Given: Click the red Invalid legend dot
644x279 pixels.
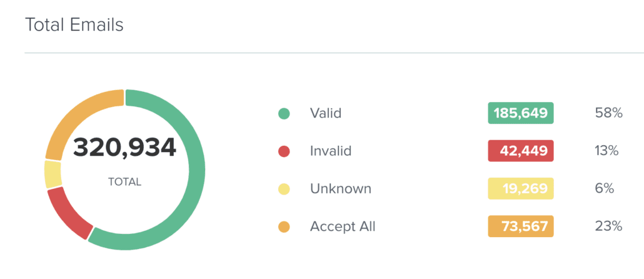Looking at the screenshot, I should [x=284, y=151].
